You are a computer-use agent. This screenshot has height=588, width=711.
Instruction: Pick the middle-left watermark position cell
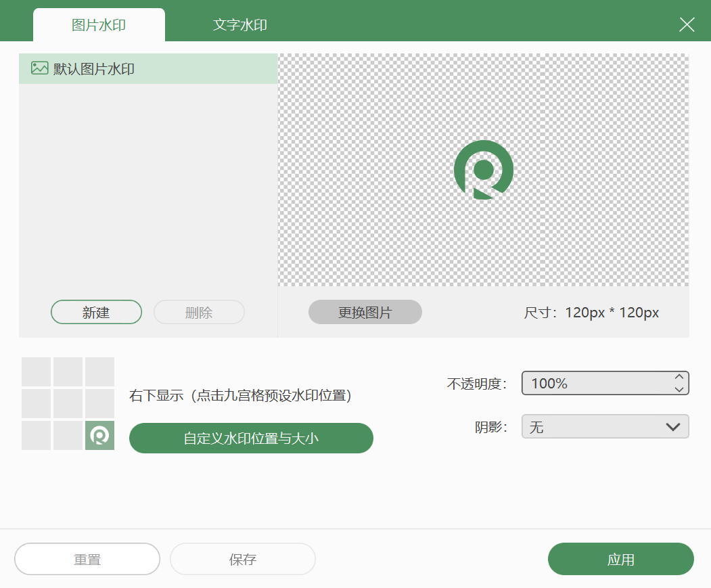[x=36, y=403]
